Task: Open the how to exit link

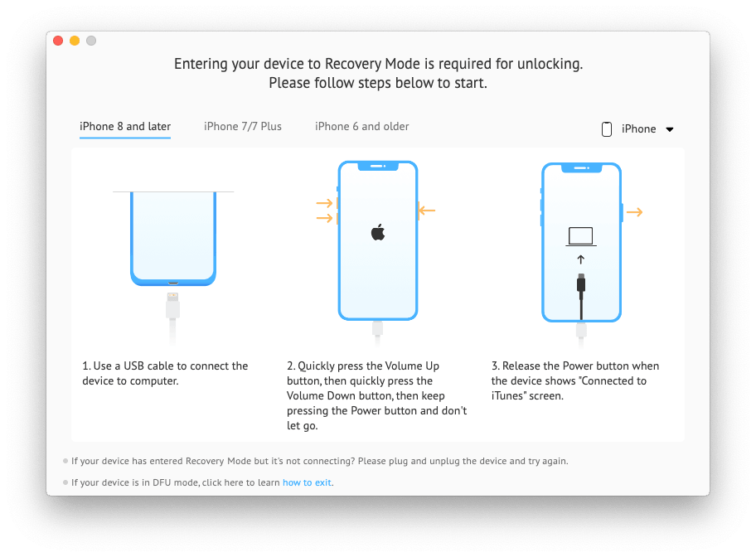Action: point(307,482)
